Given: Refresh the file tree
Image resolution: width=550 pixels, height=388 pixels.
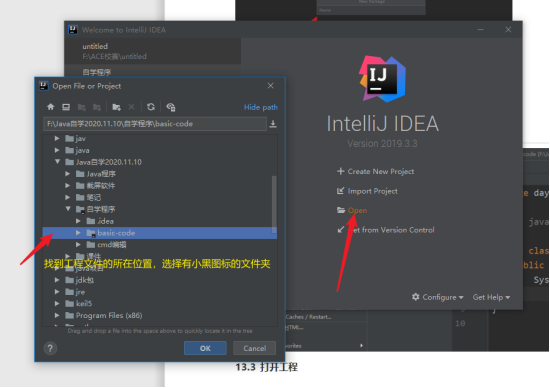Looking at the screenshot, I should click(x=151, y=107).
